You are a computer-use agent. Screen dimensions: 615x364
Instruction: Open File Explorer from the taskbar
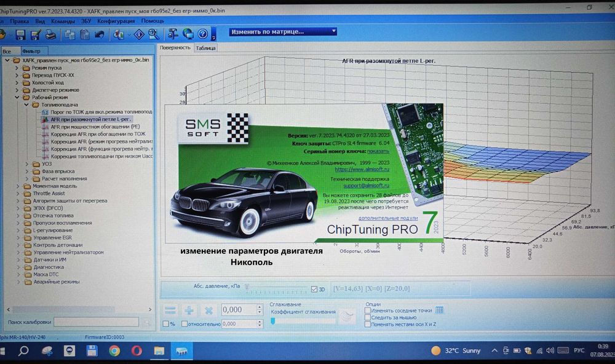(x=159, y=350)
